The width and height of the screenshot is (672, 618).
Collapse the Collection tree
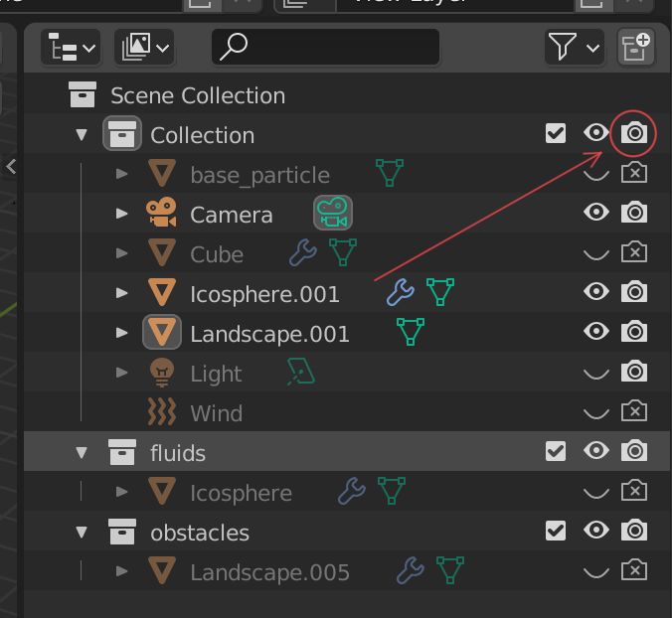81,135
